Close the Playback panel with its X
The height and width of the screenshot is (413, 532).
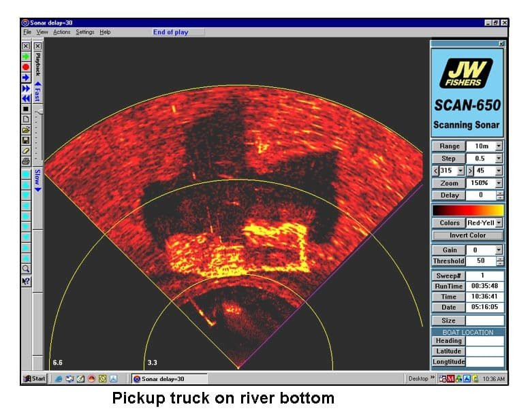pyautogui.click(x=37, y=46)
